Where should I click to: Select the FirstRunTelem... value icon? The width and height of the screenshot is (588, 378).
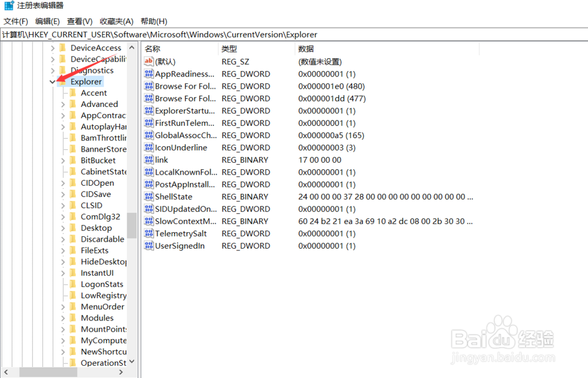tap(149, 123)
